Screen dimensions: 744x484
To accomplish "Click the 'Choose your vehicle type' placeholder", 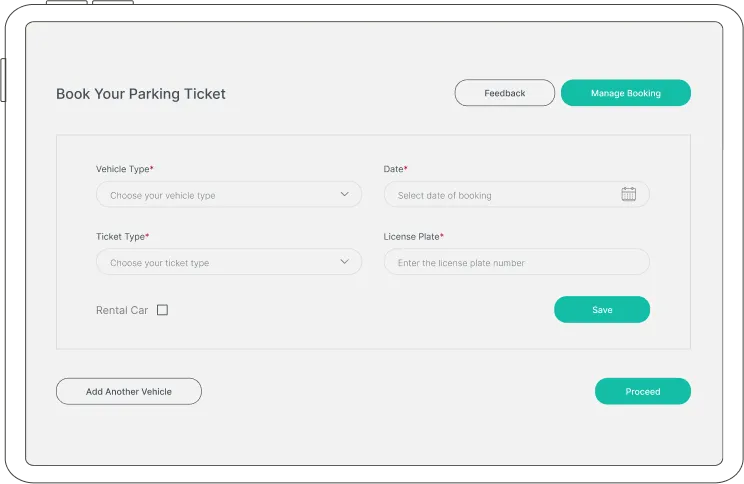I will click(x=163, y=196).
